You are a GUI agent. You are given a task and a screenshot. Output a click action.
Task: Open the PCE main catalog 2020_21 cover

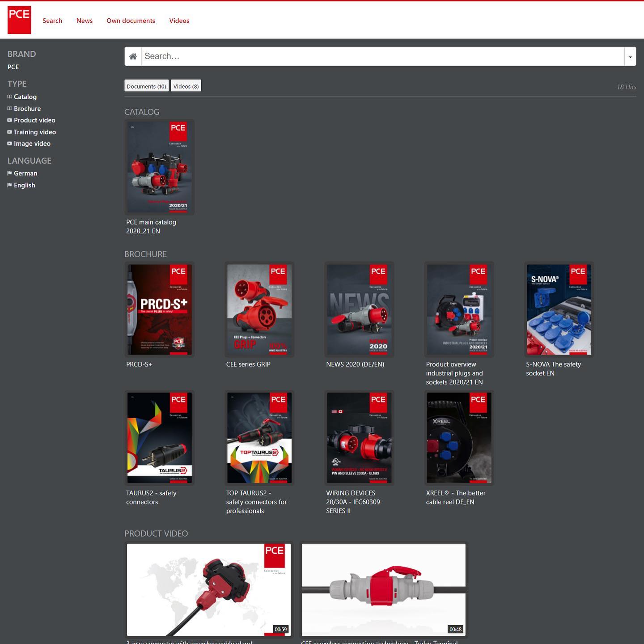click(x=160, y=167)
